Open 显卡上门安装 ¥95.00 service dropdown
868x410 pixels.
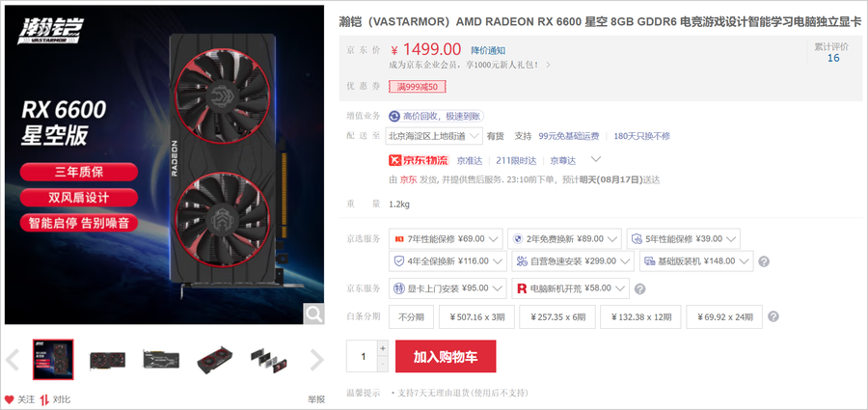448,288
